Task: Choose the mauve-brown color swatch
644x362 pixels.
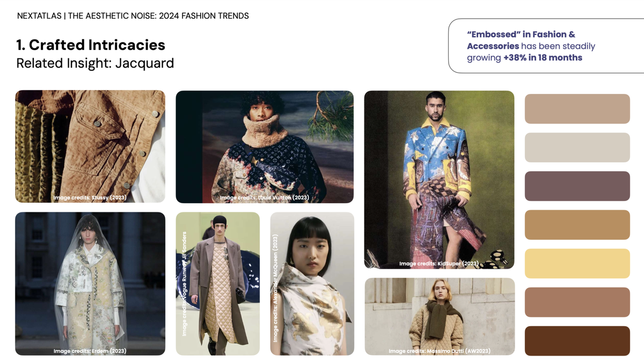Action: (577, 186)
